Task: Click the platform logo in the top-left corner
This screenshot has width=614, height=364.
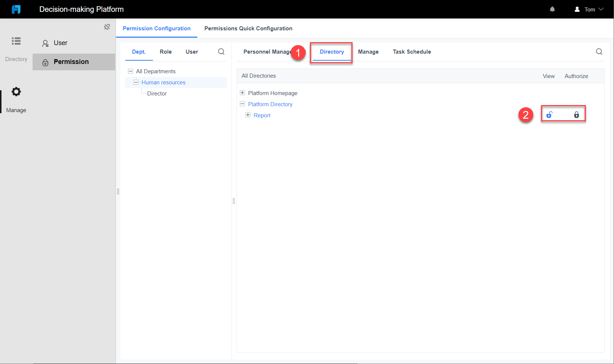Action: pos(16,9)
